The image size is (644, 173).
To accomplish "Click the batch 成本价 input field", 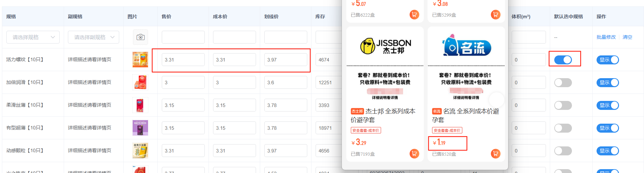I will [235, 37].
